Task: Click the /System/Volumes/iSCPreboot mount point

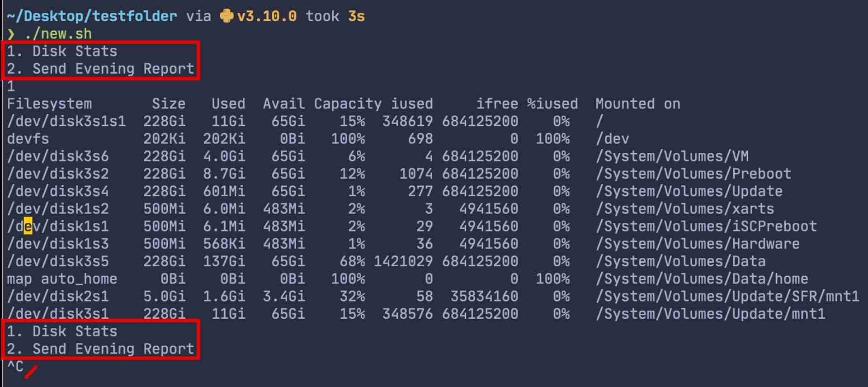Action: 706,226
